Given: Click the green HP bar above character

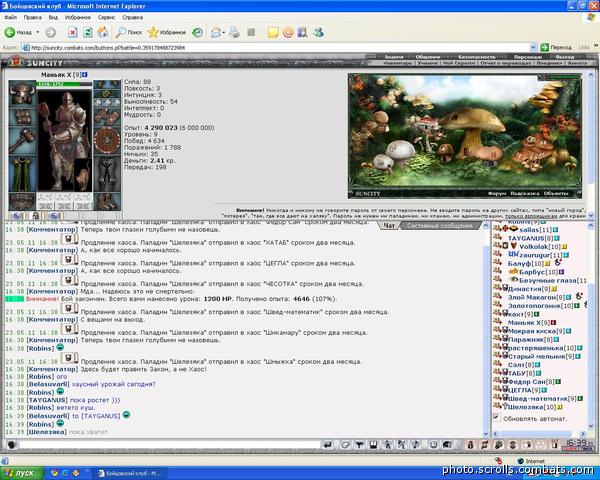Looking at the screenshot, I should click(64, 84).
